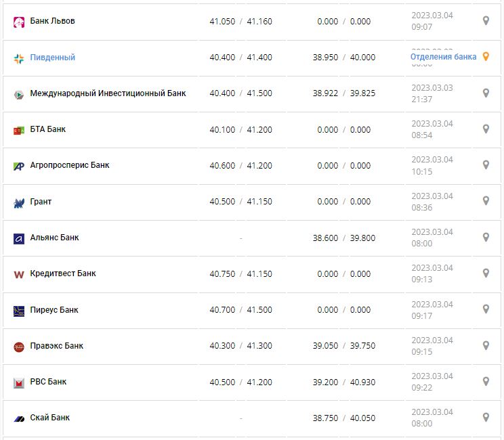The height and width of the screenshot is (440, 504).
Task: Click the Грант bank logo icon
Action: pyautogui.click(x=19, y=202)
